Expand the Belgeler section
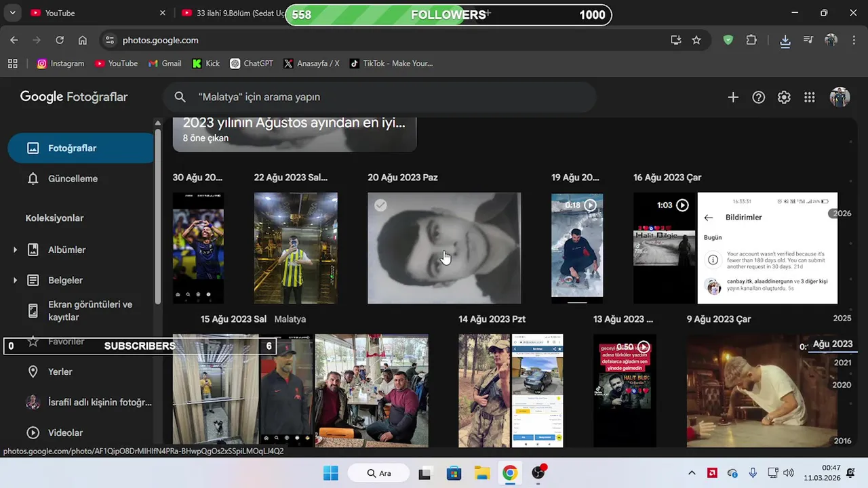Viewport: 868px width, 488px height. click(15, 281)
